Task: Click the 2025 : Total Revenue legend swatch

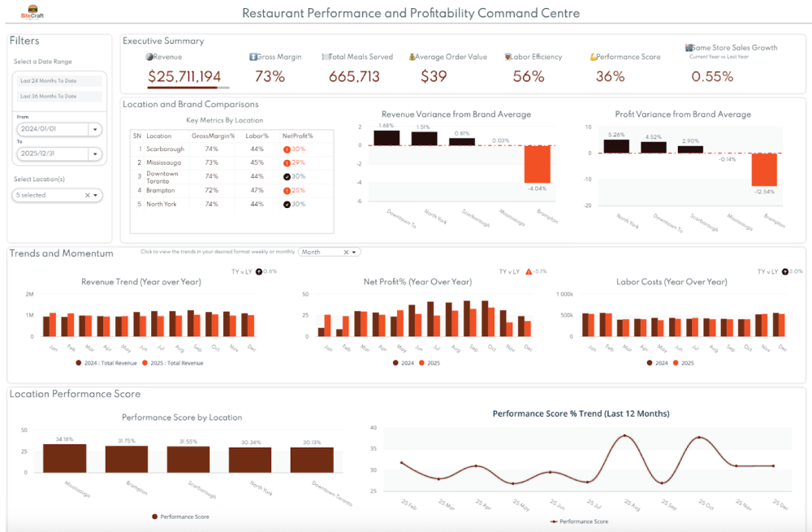Action: coord(145,363)
